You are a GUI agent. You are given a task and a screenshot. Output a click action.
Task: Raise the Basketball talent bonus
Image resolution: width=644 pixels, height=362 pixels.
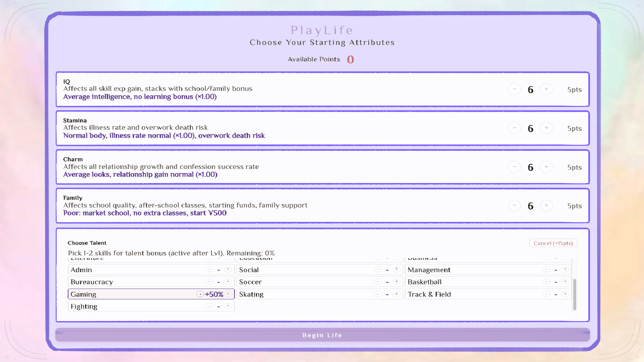tap(565, 282)
